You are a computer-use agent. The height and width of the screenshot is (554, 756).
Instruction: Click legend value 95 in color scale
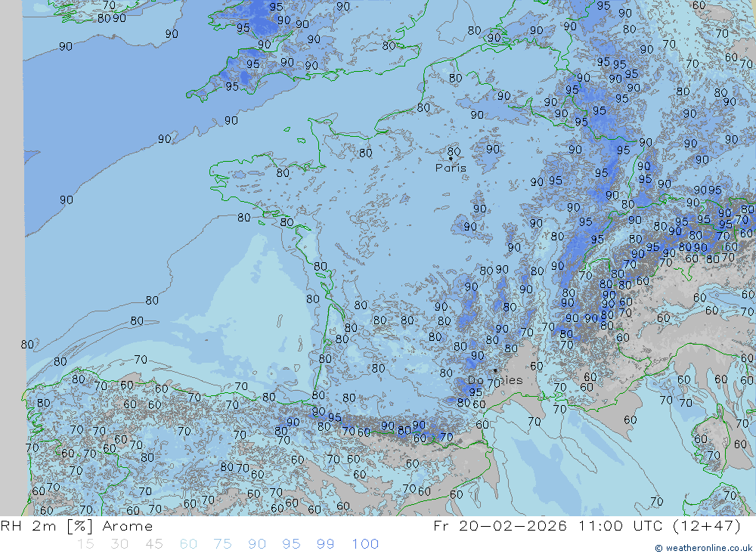291,544
